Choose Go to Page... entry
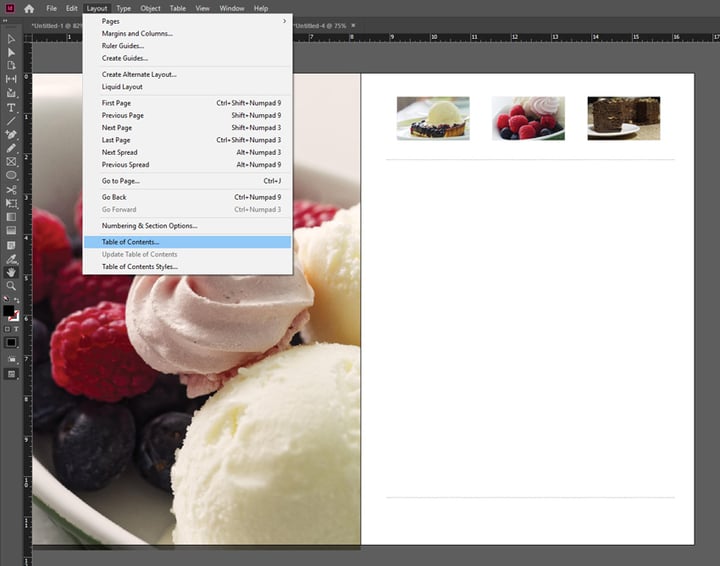 pos(187,181)
